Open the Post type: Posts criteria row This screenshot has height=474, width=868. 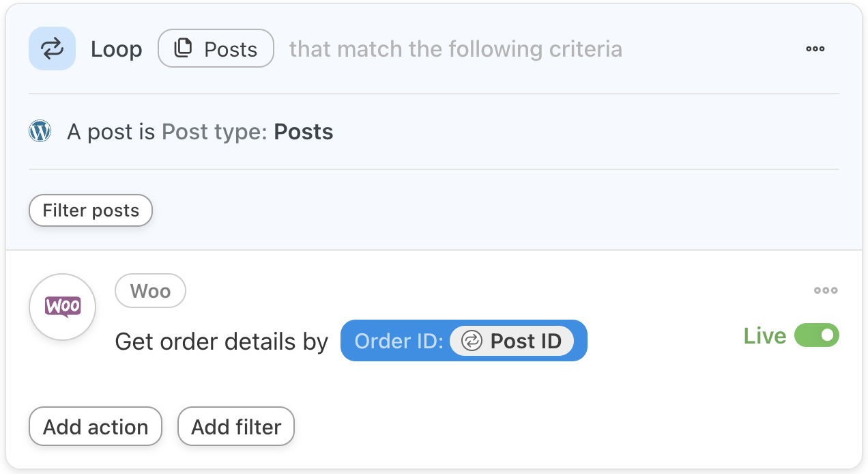(200, 132)
